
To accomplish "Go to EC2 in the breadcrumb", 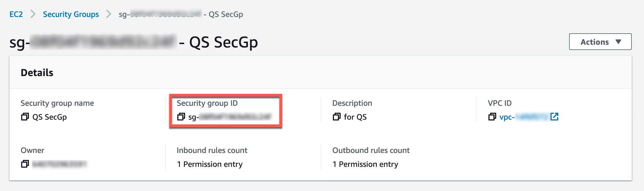I will [16, 14].
